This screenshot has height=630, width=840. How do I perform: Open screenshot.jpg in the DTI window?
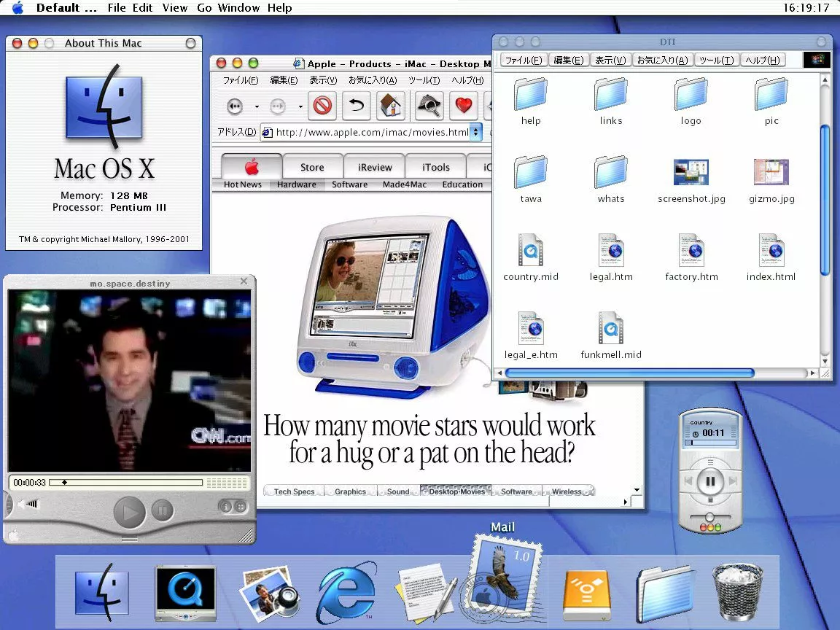click(690, 172)
